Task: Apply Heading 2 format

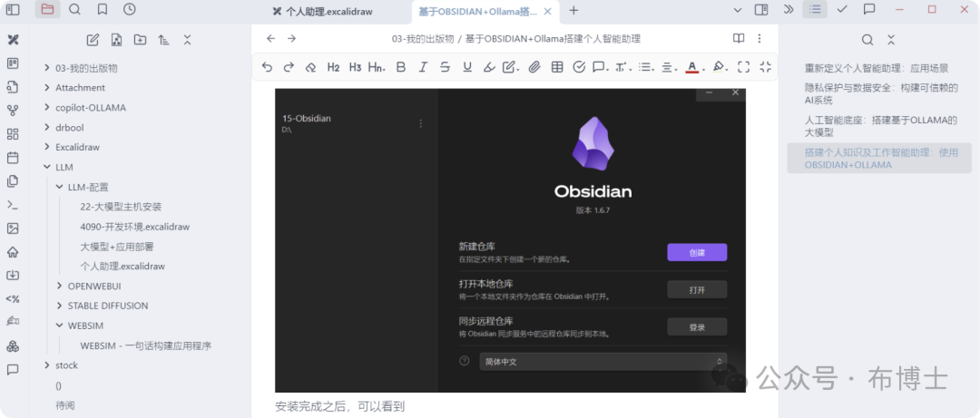Action: (x=333, y=67)
